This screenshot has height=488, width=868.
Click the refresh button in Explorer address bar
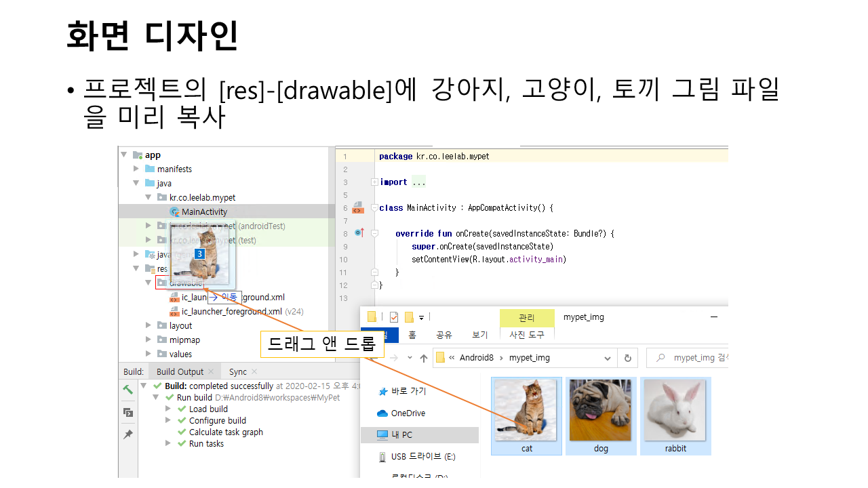click(x=627, y=358)
